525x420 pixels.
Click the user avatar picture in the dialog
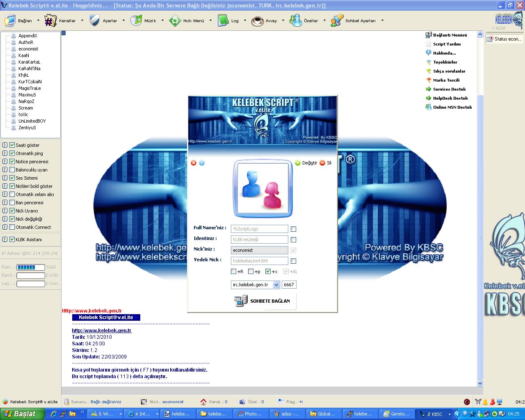[x=262, y=189]
